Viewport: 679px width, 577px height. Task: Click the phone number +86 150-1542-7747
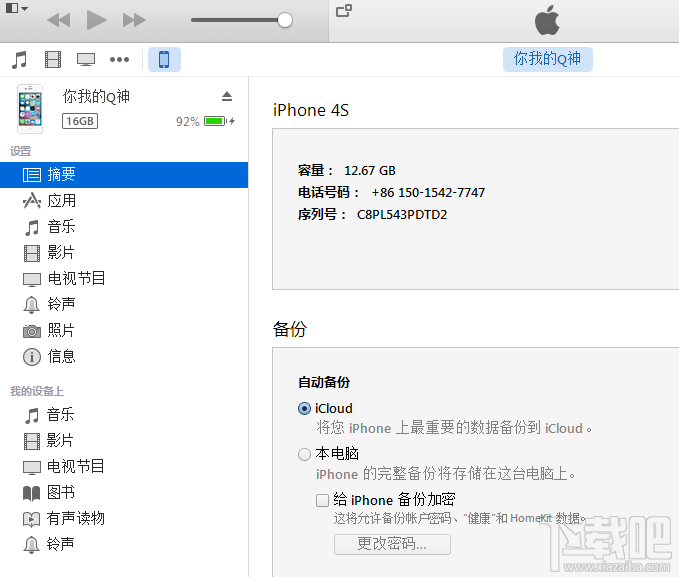pos(428,192)
